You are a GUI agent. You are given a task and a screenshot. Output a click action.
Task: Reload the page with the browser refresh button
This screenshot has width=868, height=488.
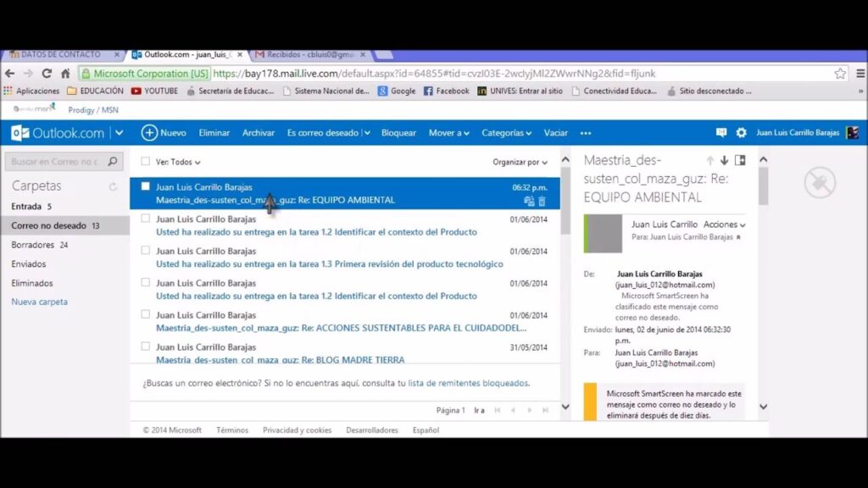tap(47, 74)
